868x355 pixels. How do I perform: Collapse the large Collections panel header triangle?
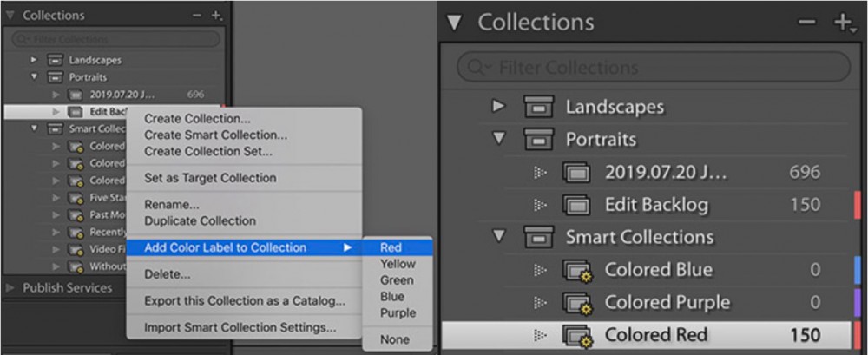tap(454, 23)
